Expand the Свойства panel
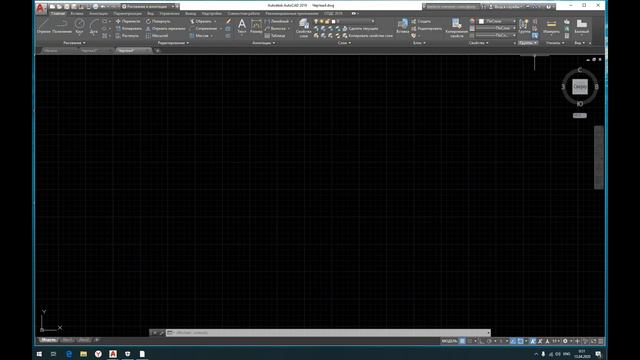The width and height of the screenshot is (640, 360). click(478, 43)
